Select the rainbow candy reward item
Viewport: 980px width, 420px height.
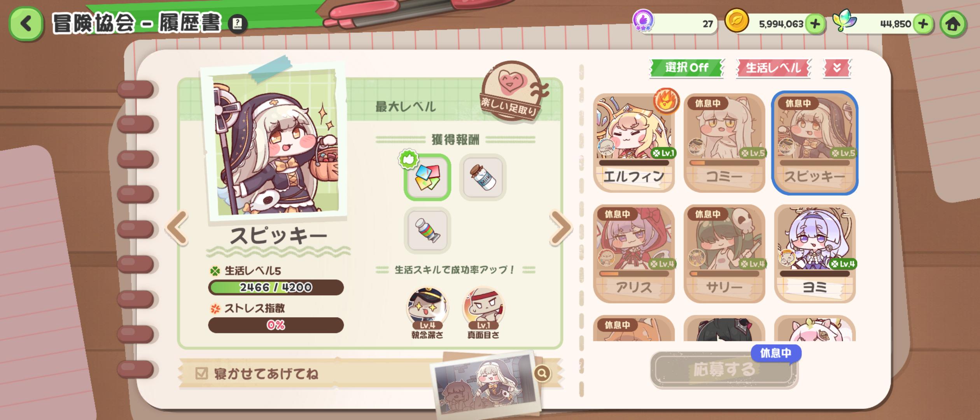pos(427,231)
